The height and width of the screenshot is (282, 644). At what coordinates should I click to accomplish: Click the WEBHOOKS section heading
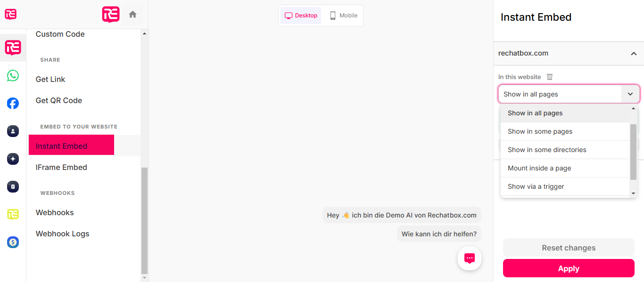[58, 193]
